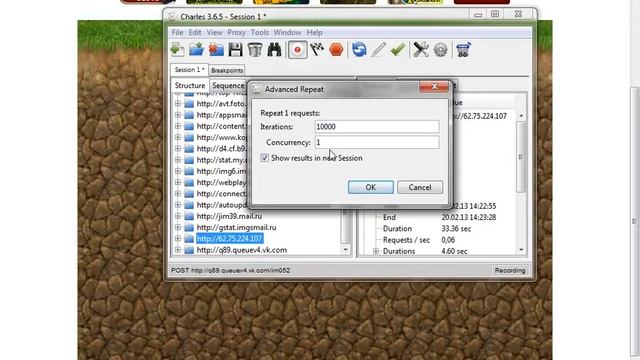Image resolution: width=640 pixels, height=360 pixels.
Task: Expand the http://q89.queuev4.vk.com node
Action: coord(178,250)
